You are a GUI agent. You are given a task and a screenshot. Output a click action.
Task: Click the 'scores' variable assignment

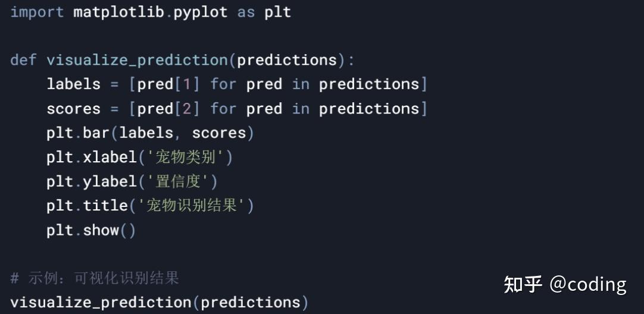[x=74, y=109]
